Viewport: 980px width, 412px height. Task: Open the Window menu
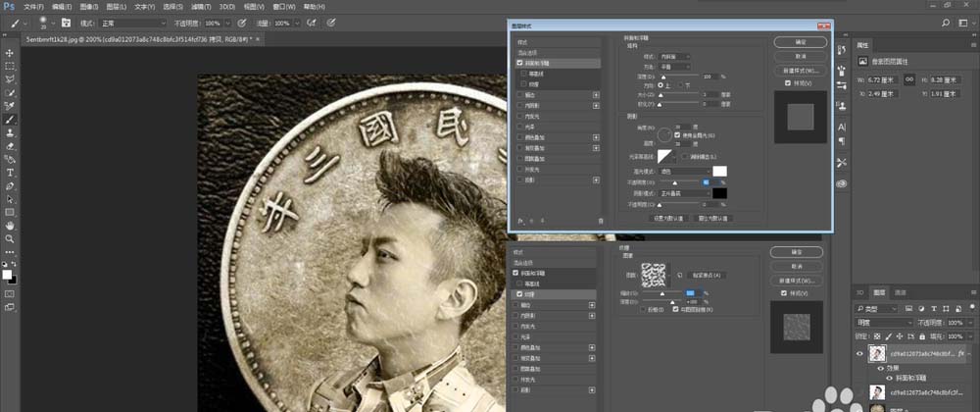285,6
